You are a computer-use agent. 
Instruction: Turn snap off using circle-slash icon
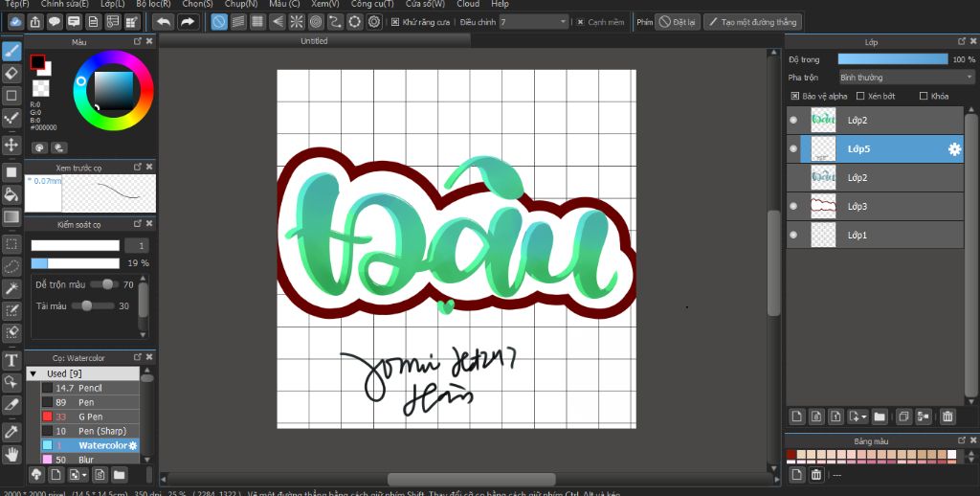219,22
